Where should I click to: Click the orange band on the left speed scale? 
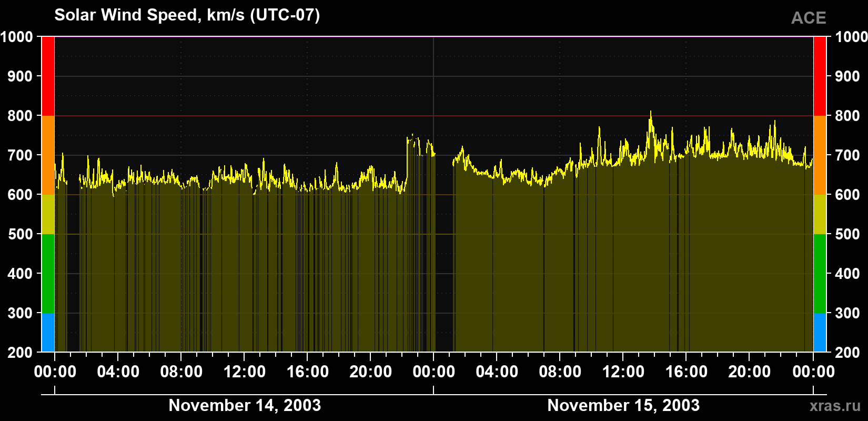(48, 155)
